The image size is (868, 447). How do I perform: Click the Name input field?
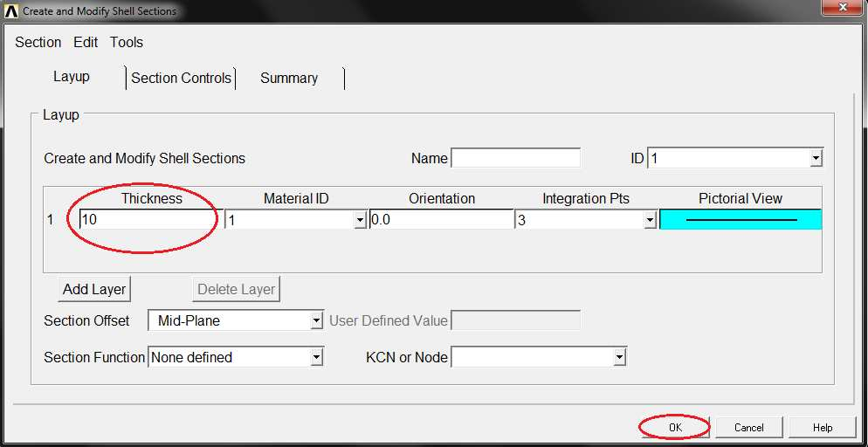pos(515,158)
